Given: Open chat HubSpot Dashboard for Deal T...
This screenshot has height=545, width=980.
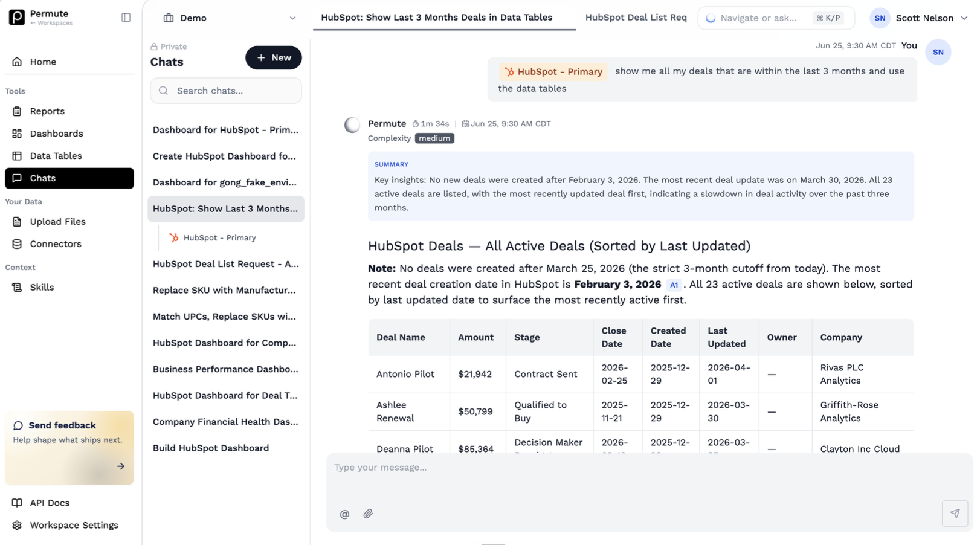Looking at the screenshot, I should (x=226, y=395).
